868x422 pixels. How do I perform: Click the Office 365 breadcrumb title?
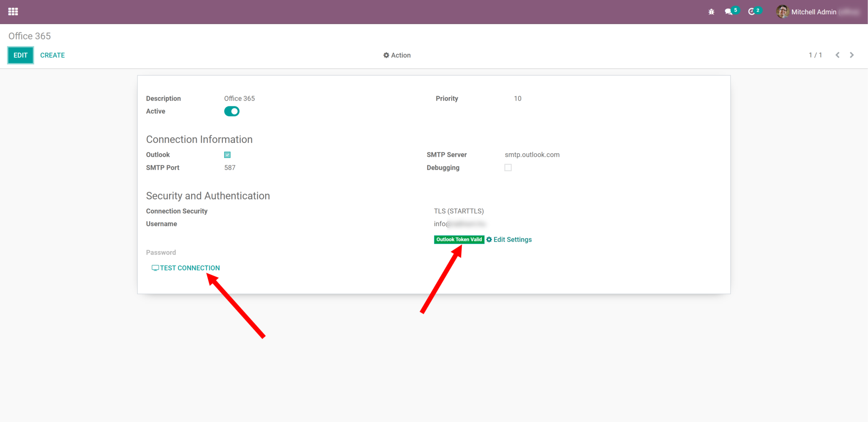point(30,36)
